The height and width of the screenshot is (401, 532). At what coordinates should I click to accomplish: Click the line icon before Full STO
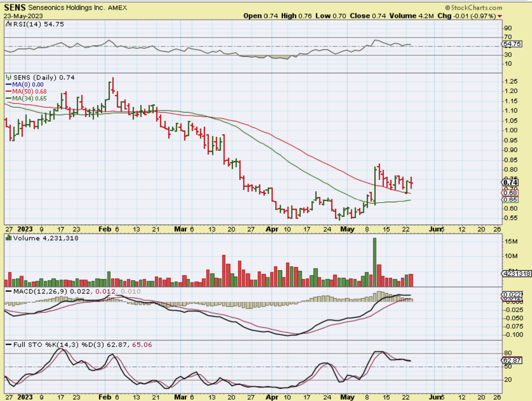point(8,345)
